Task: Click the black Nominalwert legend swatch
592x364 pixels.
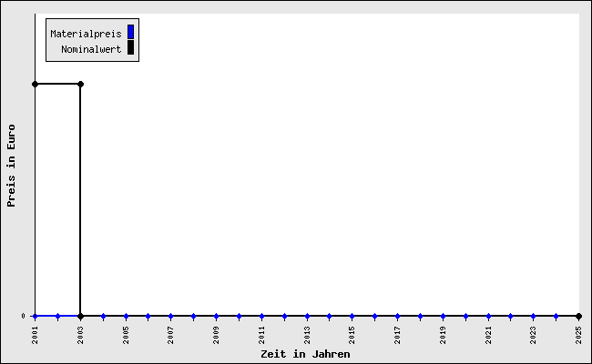Action: click(131, 48)
